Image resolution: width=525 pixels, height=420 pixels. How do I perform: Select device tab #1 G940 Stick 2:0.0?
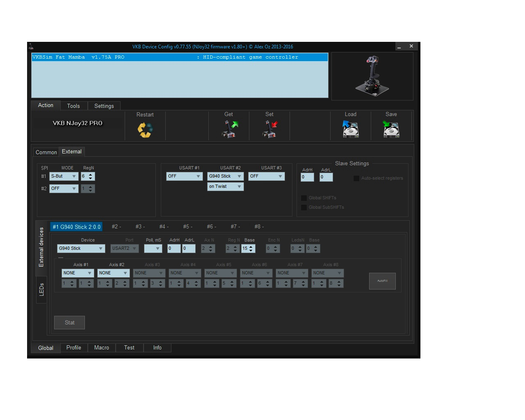click(76, 227)
